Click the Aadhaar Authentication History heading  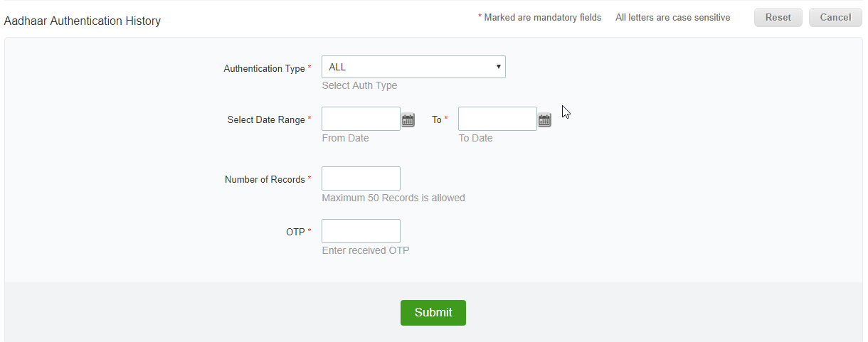(83, 21)
